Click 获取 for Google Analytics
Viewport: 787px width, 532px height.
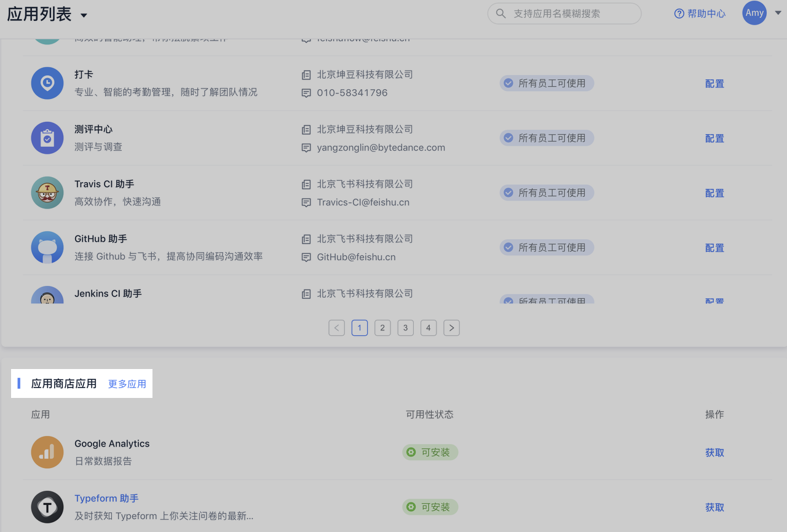coord(714,453)
